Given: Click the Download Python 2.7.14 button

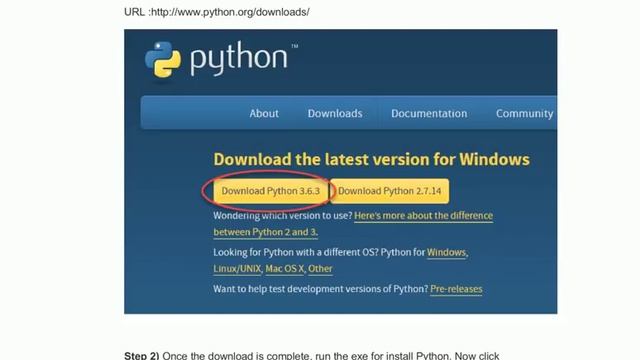Looking at the screenshot, I should tap(389, 191).
